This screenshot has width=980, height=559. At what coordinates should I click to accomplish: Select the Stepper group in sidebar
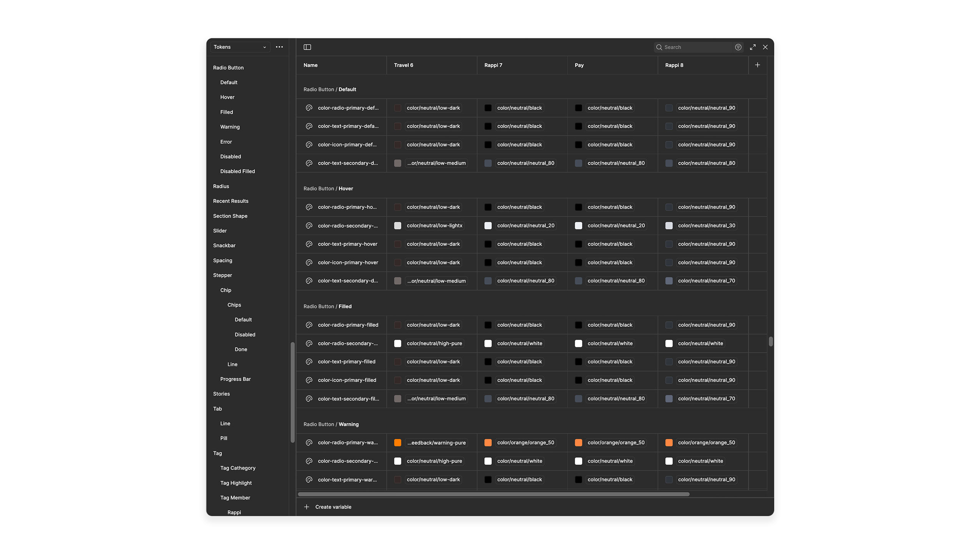coord(222,275)
